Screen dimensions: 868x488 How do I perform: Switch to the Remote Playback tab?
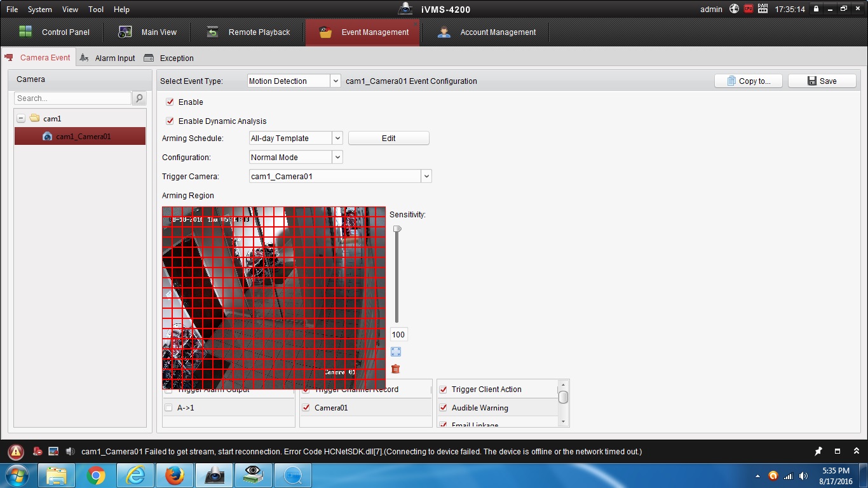(249, 32)
